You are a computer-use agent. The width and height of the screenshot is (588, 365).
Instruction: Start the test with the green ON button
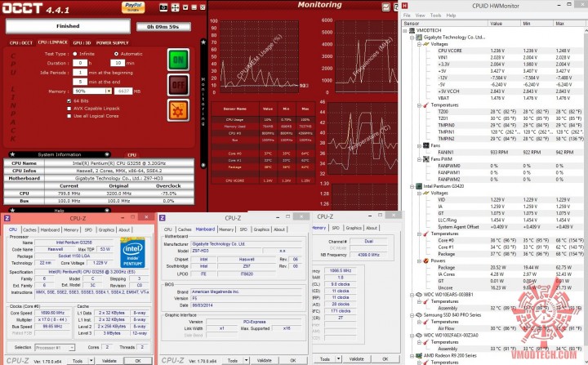click(178, 60)
